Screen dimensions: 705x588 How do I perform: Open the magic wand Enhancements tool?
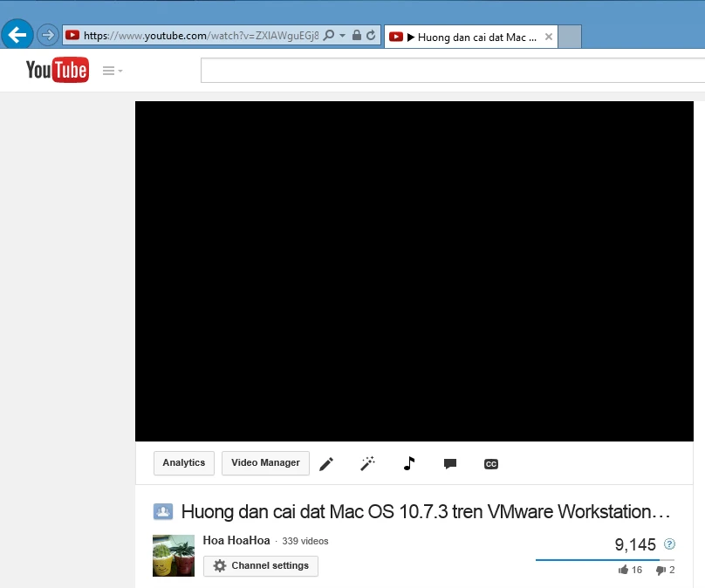pos(367,464)
